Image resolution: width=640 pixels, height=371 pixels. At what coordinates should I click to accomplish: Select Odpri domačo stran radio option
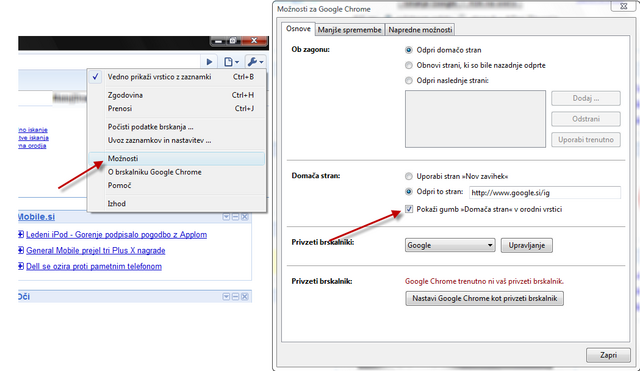pos(409,50)
